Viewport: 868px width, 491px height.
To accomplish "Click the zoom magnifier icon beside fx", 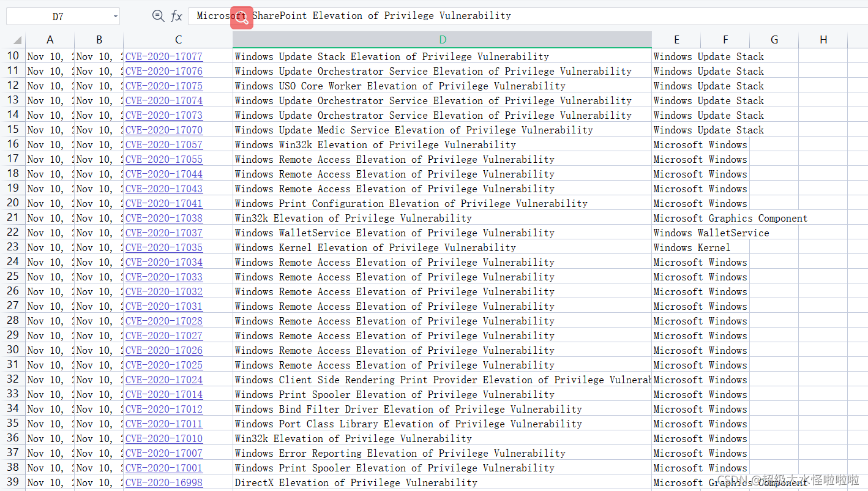I will click(x=158, y=16).
